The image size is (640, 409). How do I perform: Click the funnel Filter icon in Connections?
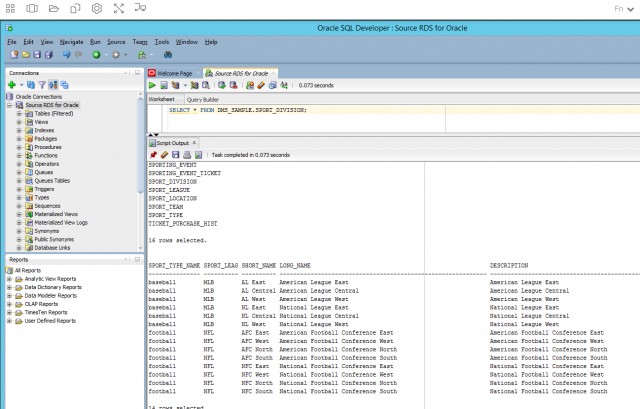42,85
